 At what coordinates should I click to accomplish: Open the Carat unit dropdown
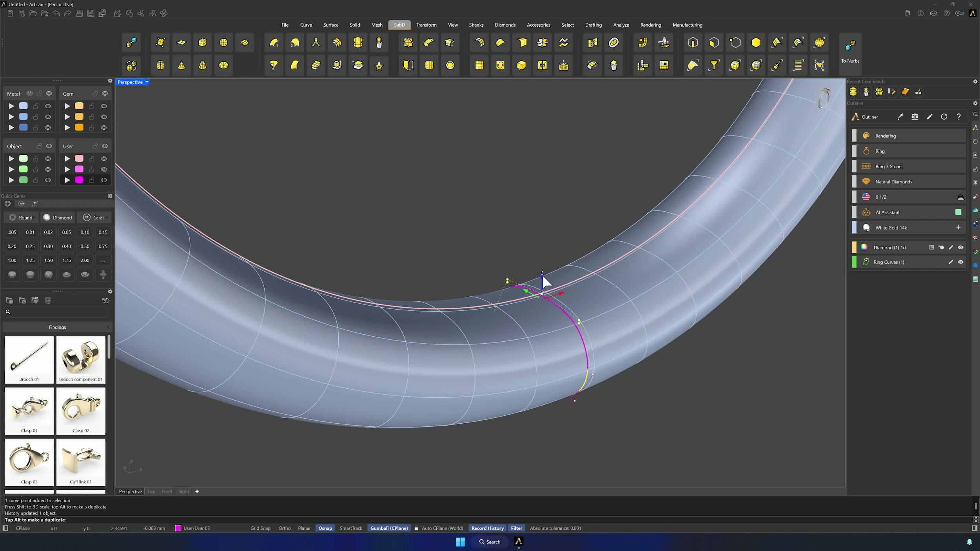point(94,217)
